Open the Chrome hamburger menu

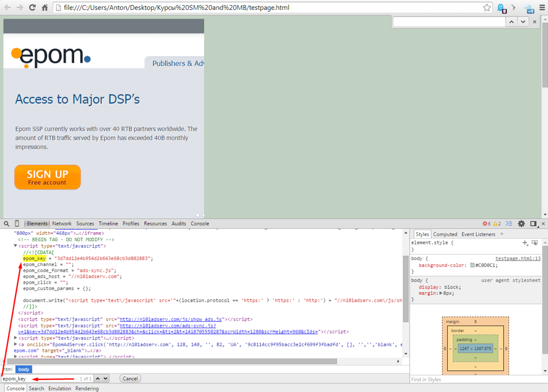click(542, 7)
